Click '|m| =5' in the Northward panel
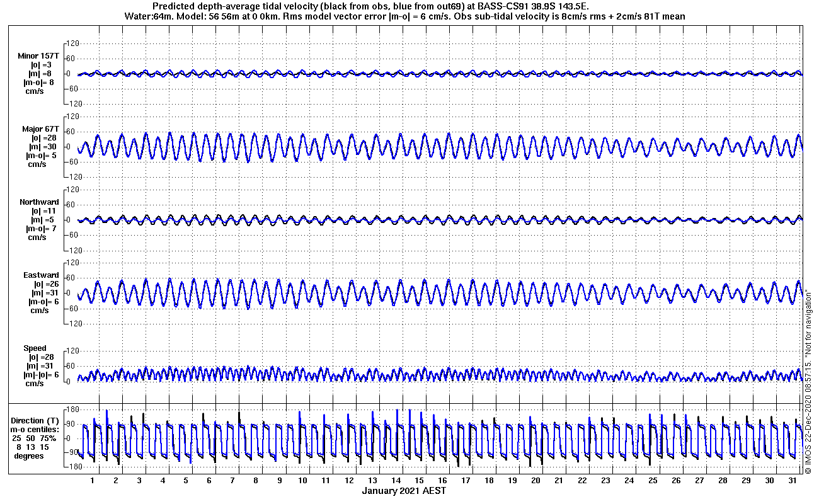The height and width of the screenshot is (504, 819). click(43, 220)
